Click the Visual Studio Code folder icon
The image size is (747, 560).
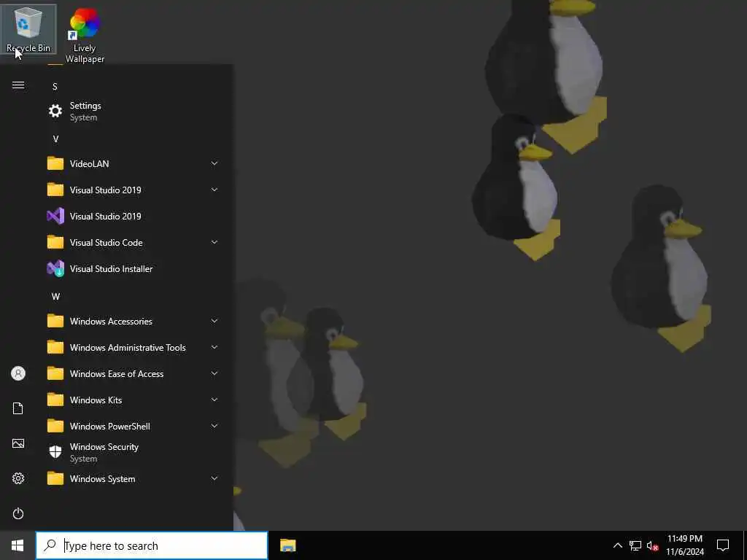55,242
